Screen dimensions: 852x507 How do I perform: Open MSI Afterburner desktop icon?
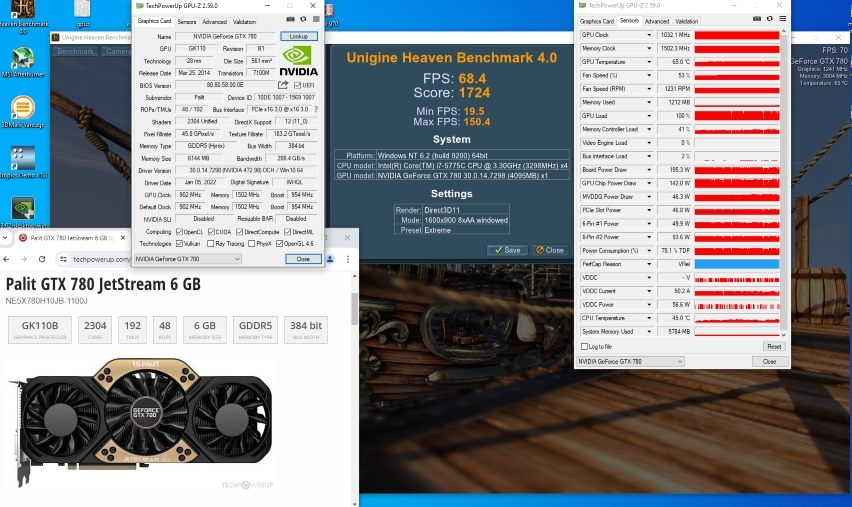click(x=23, y=62)
